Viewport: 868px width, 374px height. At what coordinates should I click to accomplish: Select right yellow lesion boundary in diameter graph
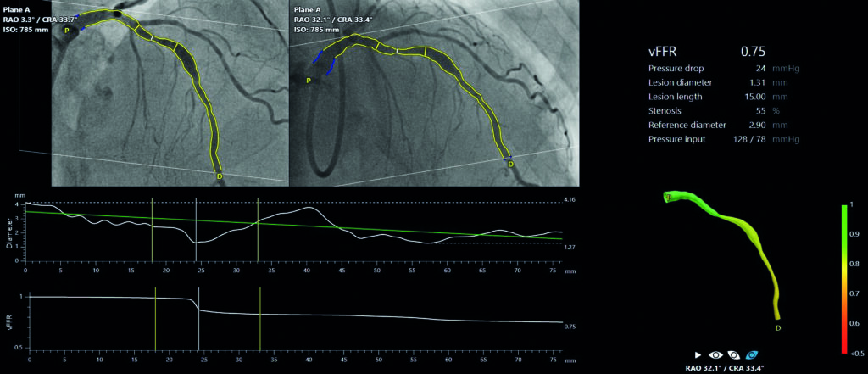click(x=258, y=229)
